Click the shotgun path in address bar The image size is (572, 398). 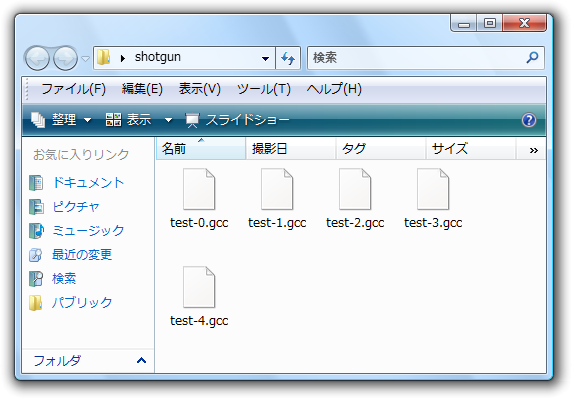(158, 57)
